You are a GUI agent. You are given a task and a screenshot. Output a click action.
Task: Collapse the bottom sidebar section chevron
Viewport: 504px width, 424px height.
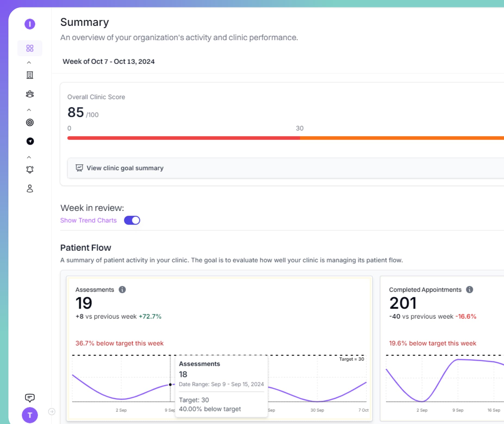coord(29,157)
